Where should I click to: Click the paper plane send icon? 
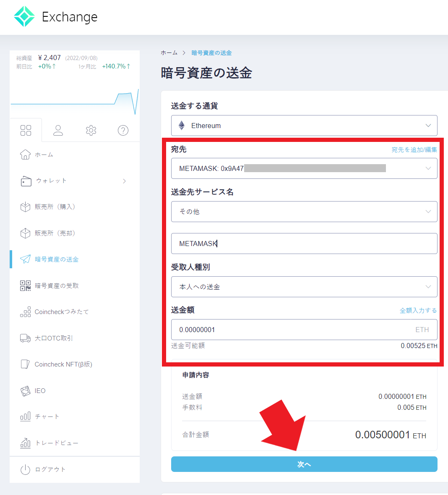[25, 259]
